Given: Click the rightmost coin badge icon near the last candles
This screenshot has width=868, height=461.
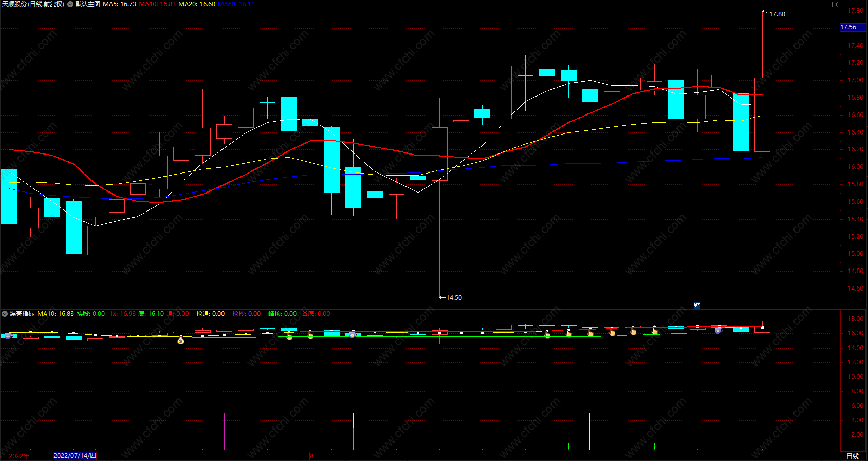Looking at the screenshot, I should tap(718, 330).
